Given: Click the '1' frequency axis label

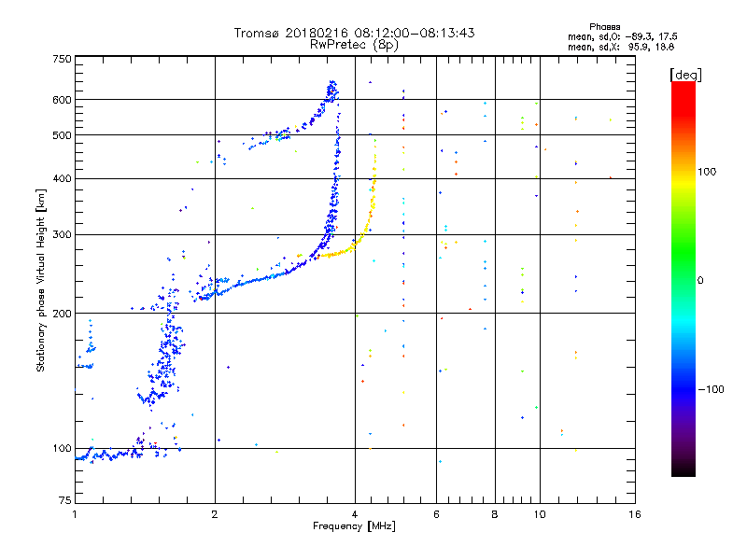Looking at the screenshot, I should coord(75,514).
